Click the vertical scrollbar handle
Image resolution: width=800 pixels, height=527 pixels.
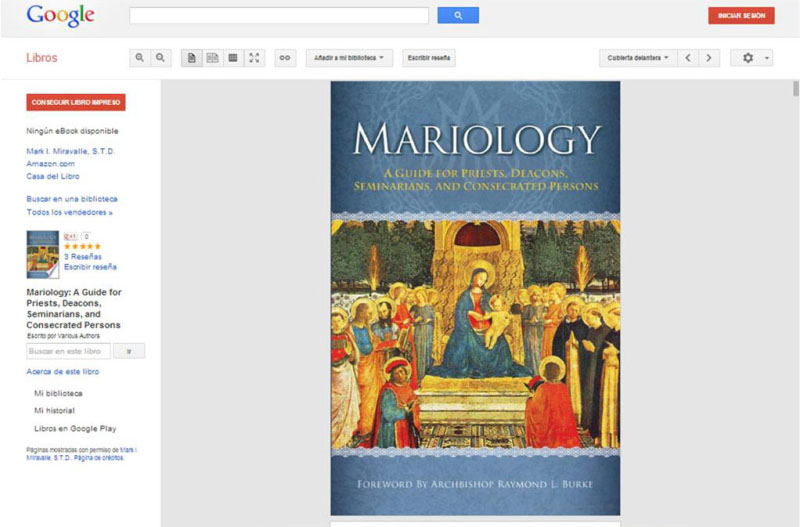coord(795,88)
